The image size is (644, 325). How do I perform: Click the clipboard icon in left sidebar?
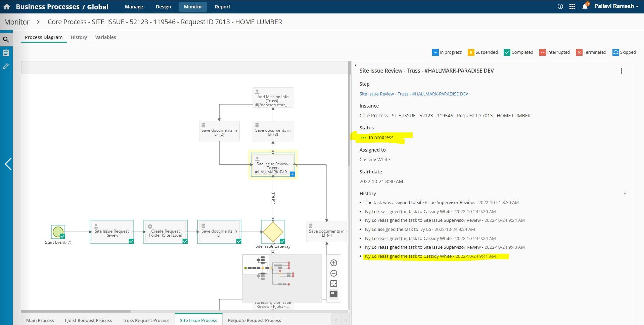click(x=6, y=53)
